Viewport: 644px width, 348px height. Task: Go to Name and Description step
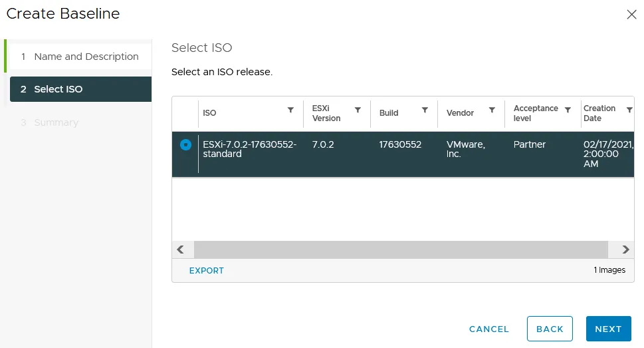86,57
